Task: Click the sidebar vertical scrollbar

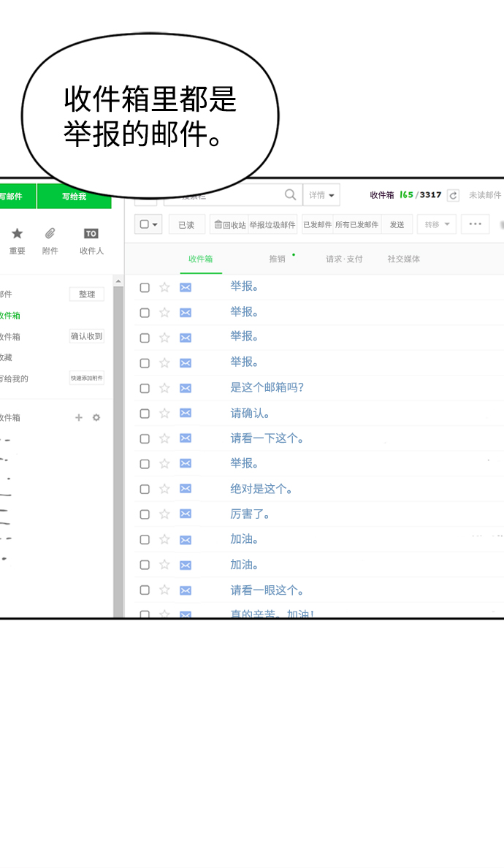Action: 118,438
